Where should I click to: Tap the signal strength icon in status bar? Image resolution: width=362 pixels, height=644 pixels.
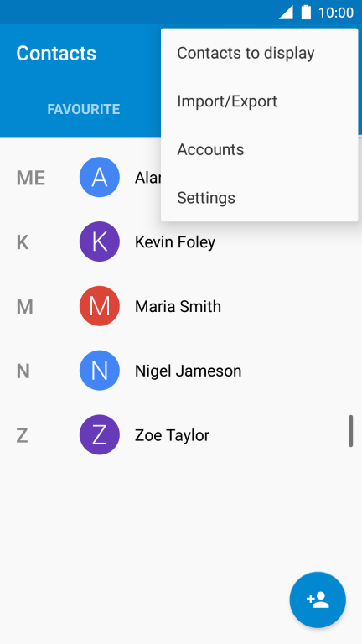coord(286,13)
